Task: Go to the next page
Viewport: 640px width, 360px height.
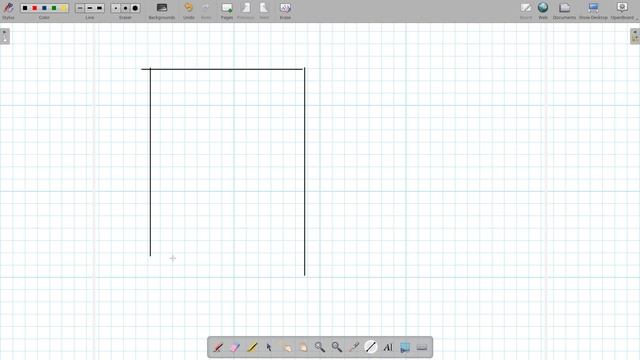Action: (x=264, y=11)
